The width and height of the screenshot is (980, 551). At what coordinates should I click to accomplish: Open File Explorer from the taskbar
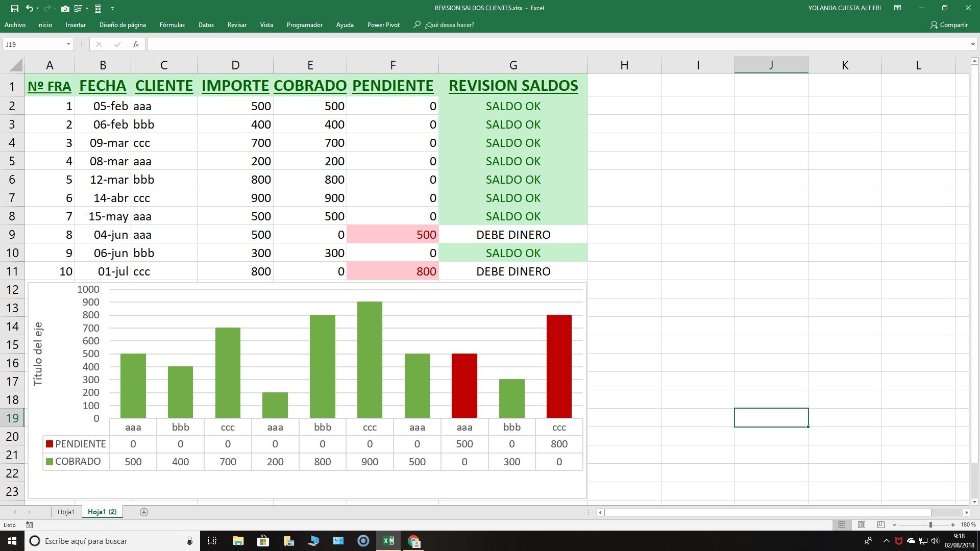[238, 541]
